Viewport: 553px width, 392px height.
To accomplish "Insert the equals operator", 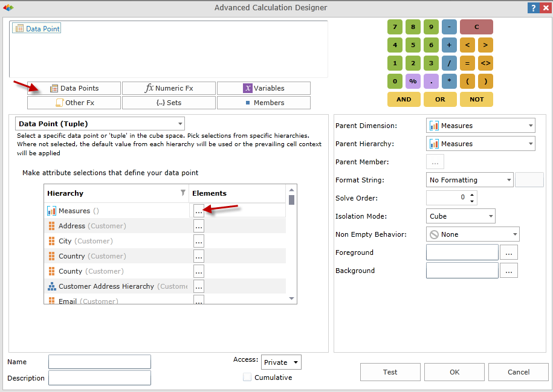I will click(467, 63).
